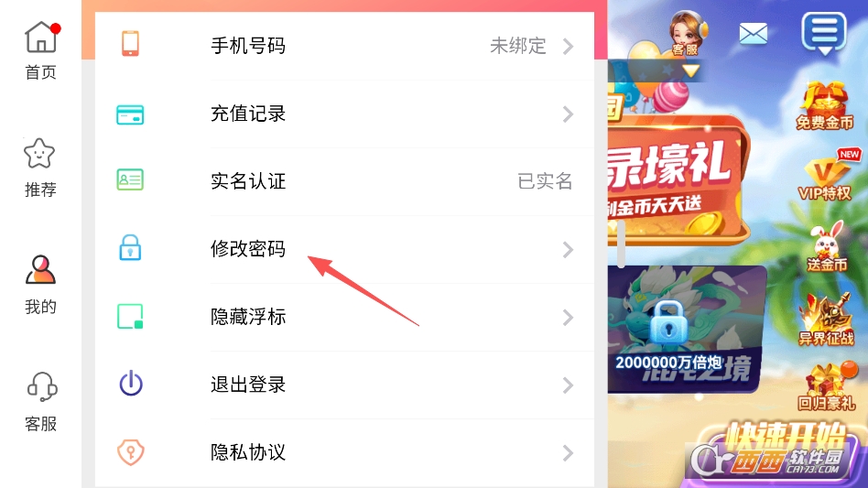868x488 pixels.
Task: Select the 修改密码 menu entry
Action: point(344,250)
